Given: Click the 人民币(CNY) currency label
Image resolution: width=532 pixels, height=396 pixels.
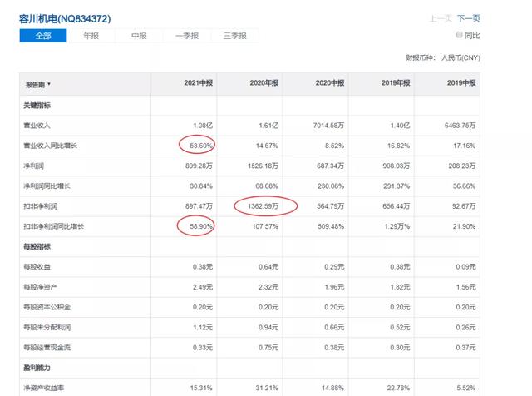Looking at the screenshot, I should [461, 57].
